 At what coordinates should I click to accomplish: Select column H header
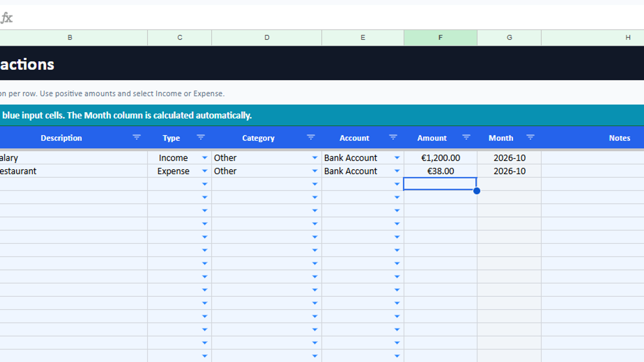pyautogui.click(x=593, y=38)
